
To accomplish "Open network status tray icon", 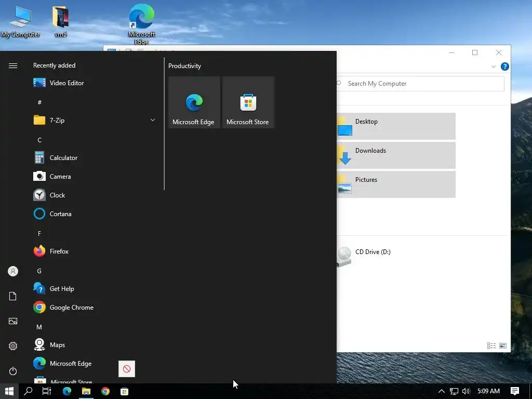I will (x=454, y=391).
